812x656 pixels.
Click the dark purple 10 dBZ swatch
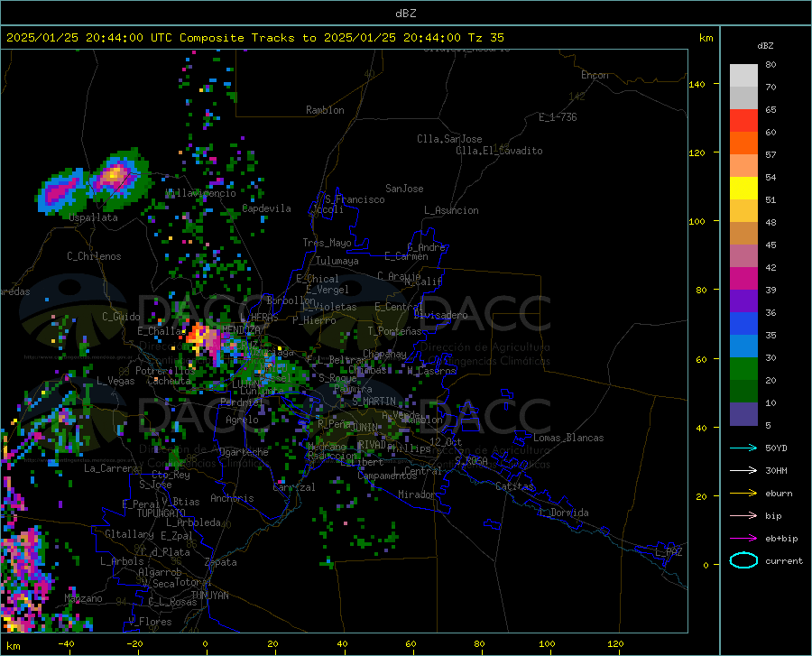(743, 413)
